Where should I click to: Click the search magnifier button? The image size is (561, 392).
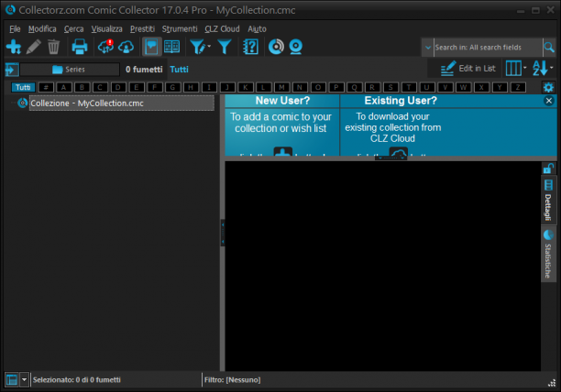[x=548, y=48]
